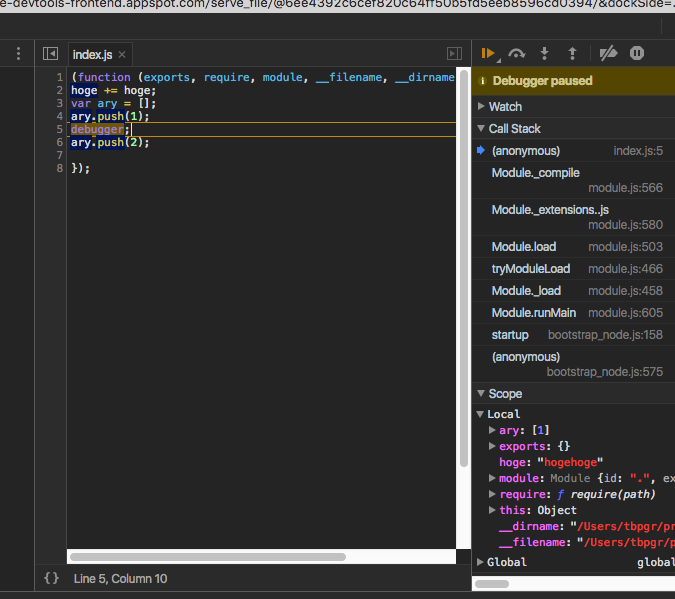Show the navigator sidebar
This screenshot has height=599, width=675.
(x=50, y=54)
